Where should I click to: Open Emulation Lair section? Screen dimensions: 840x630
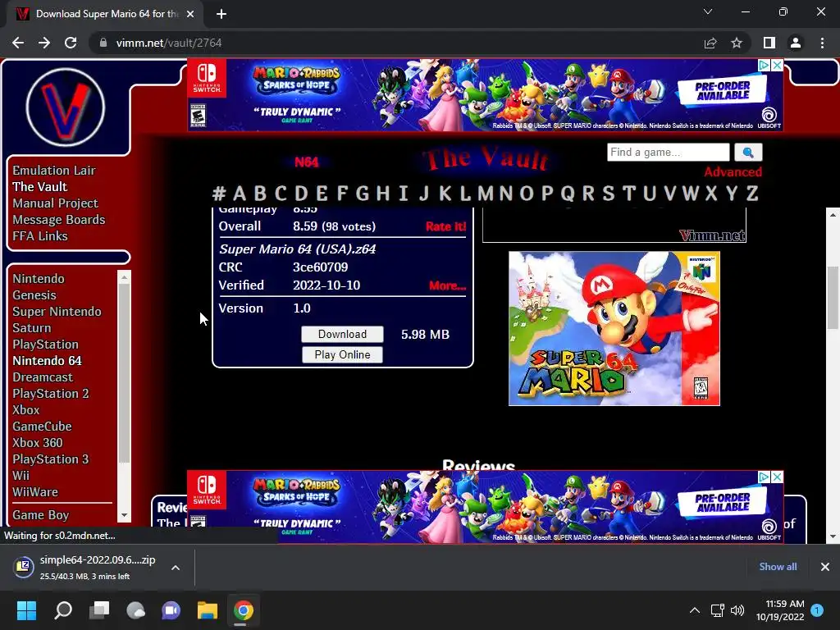[54, 171]
